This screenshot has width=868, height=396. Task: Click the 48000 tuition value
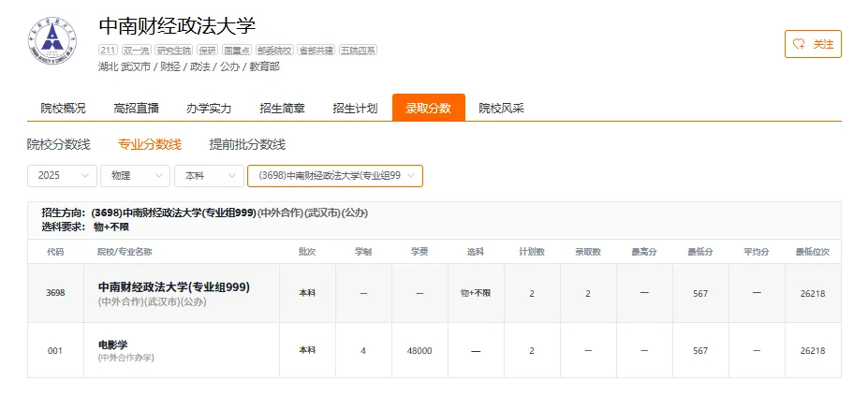point(419,350)
